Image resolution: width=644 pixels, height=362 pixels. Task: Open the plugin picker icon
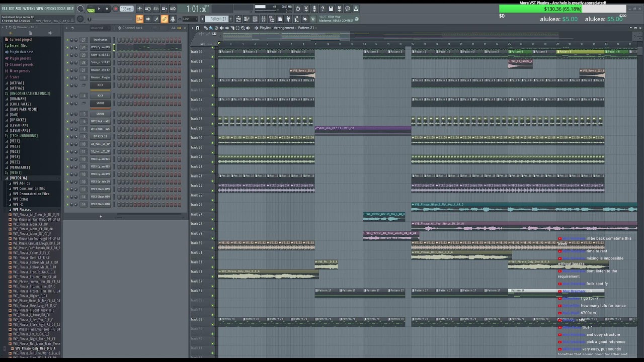coord(288,19)
